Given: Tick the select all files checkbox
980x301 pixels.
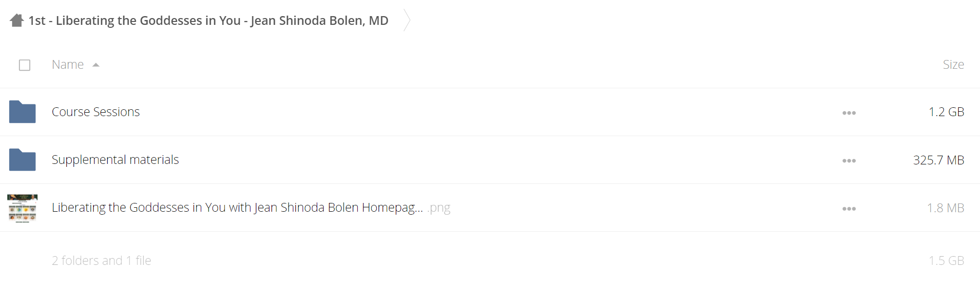Looking at the screenshot, I should pos(24,65).
